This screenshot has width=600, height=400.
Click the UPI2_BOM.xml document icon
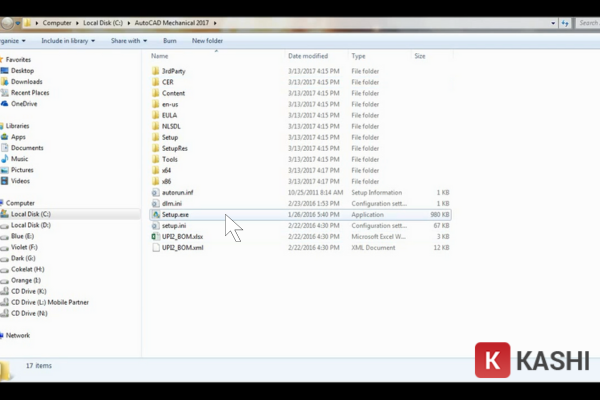point(155,248)
